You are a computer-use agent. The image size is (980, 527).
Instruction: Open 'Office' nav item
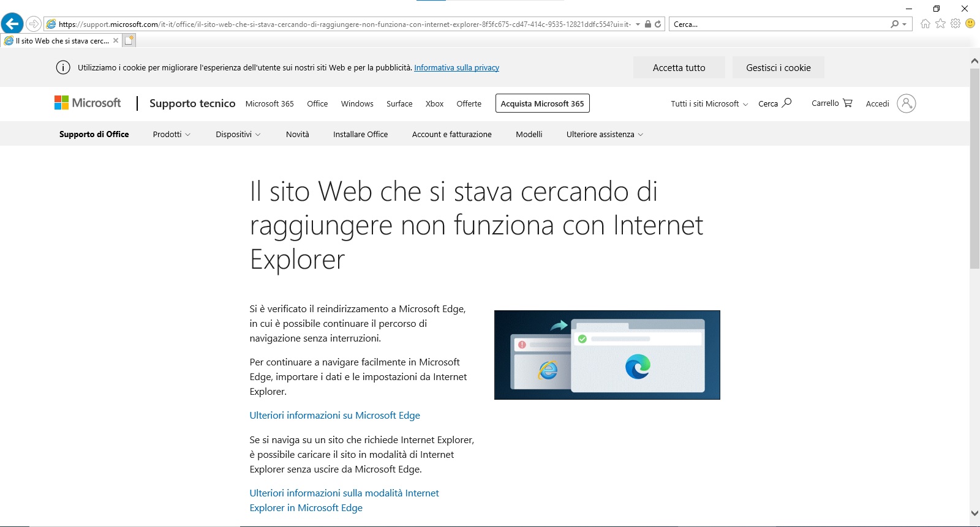(x=317, y=103)
